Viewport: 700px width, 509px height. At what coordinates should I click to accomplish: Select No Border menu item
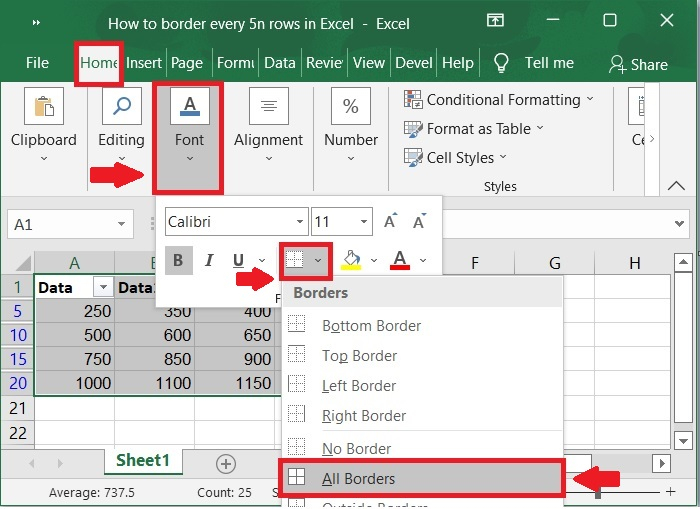tap(422, 448)
